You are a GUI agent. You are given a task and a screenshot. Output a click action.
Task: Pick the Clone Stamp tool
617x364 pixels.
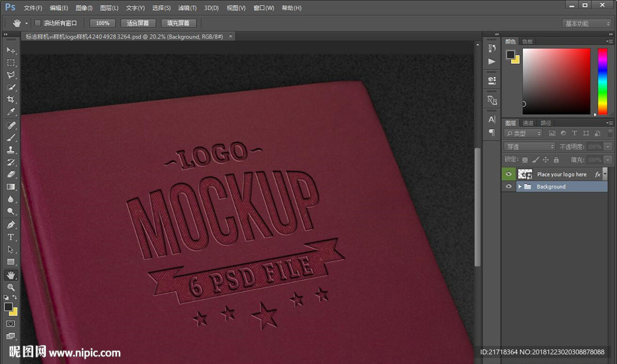(x=11, y=149)
